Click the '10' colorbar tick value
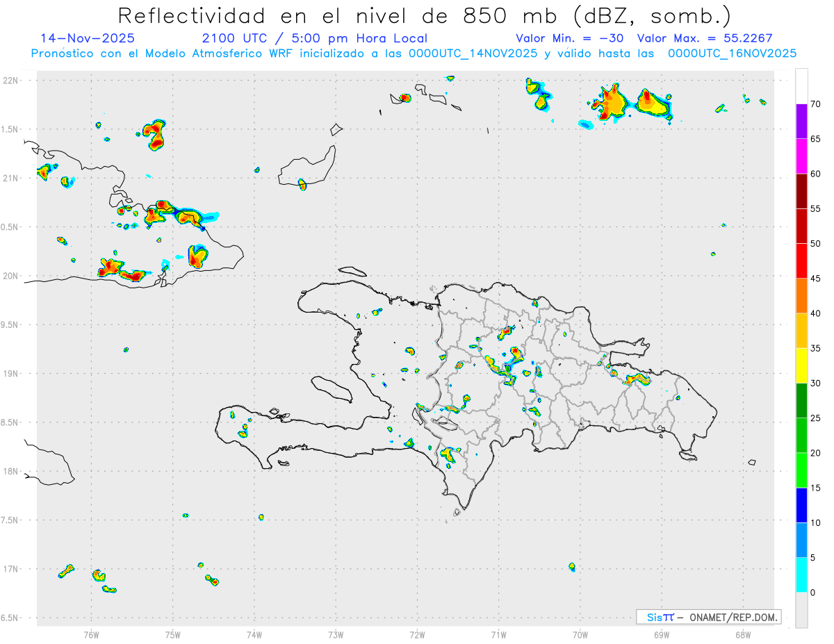Viewport: 834px width, 644px height. [x=816, y=522]
